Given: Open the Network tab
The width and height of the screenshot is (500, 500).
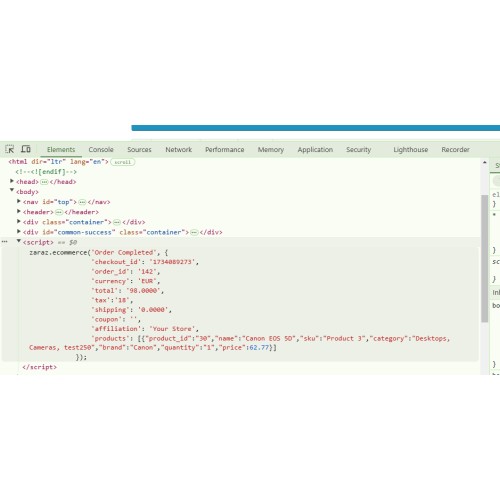Looking at the screenshot, I should 179,150.
